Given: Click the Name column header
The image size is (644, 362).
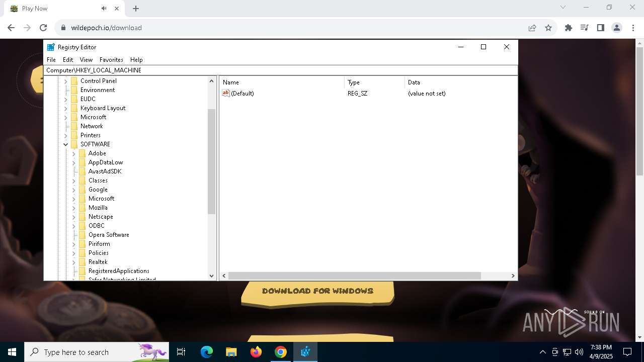Looking at the screenshot, I should pyautogui.click(x=282, y=82).
